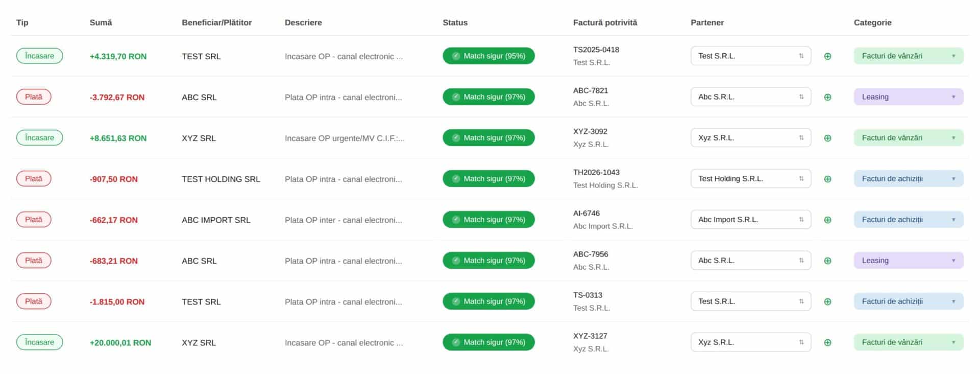Open the Abc Import S.R.L. partner dropdown
This screenshot has height=374, width=980.
pos(750,219)
